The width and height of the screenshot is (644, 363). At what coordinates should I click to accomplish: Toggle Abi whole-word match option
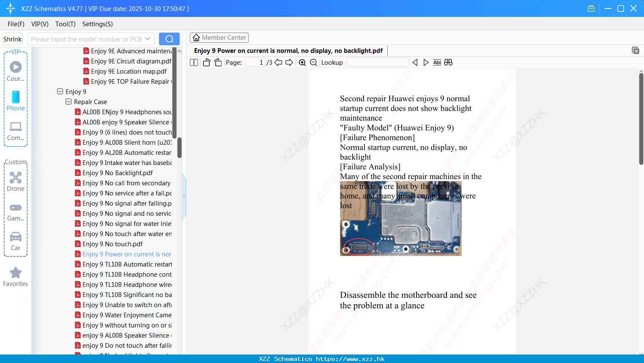pos(437,62)
